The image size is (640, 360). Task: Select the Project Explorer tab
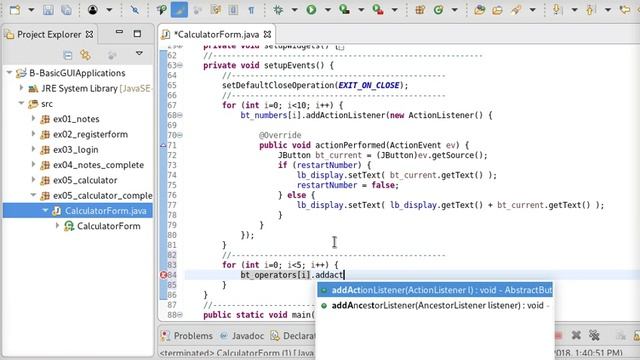click(49, 35)
